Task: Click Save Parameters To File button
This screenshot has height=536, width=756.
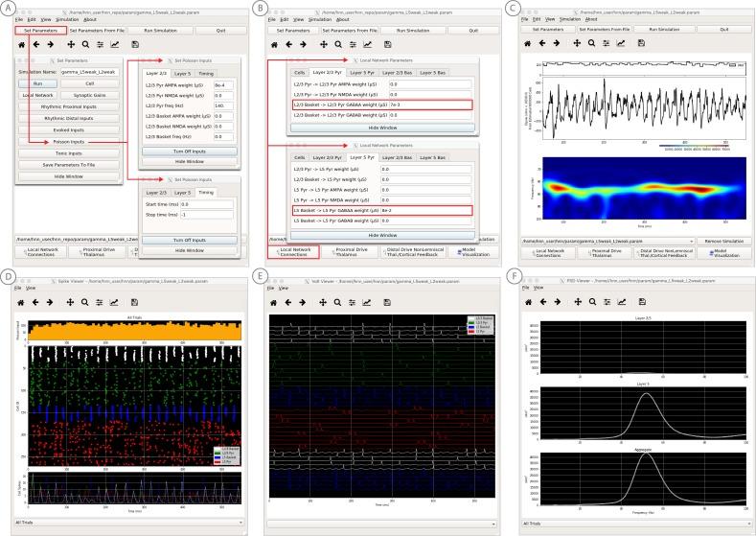Action: tap(69, 165)
